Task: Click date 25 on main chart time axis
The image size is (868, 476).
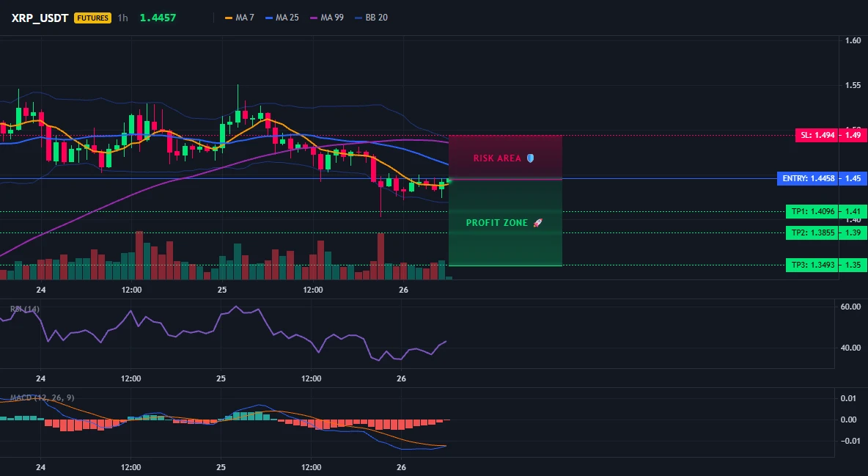Action: click(x=222, y=290)
